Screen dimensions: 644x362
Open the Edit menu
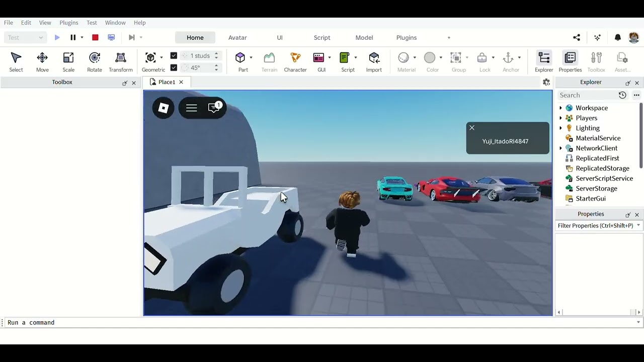(26, 23)
